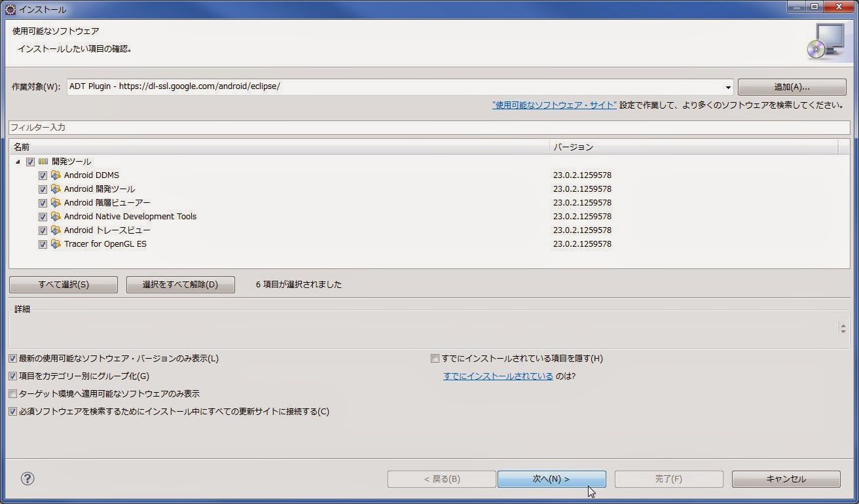This screenshot has width=859, height=504.
Task: Open すでにインストールされている link
Action: pos(498,376)
